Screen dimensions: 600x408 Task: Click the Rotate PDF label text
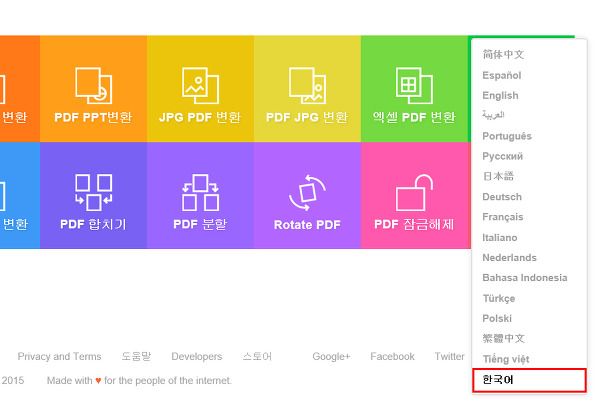pyautogui.click(x=307, y=225)
